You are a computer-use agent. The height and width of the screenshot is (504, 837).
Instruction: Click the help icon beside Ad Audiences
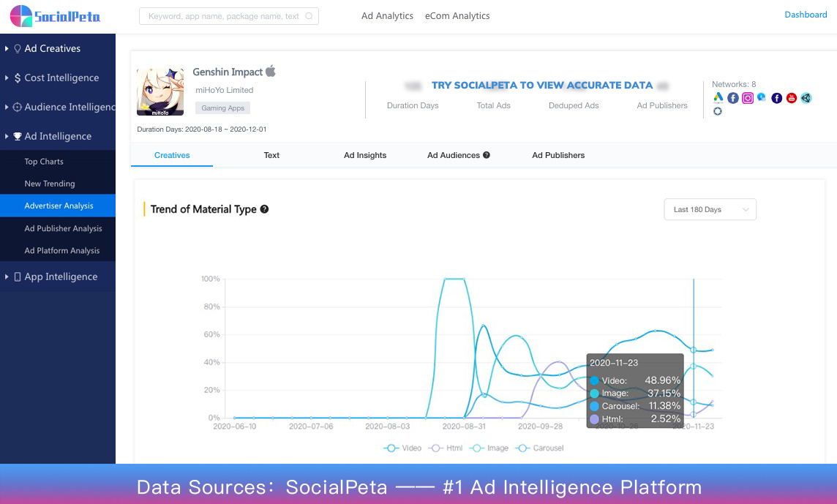[487, 155]
